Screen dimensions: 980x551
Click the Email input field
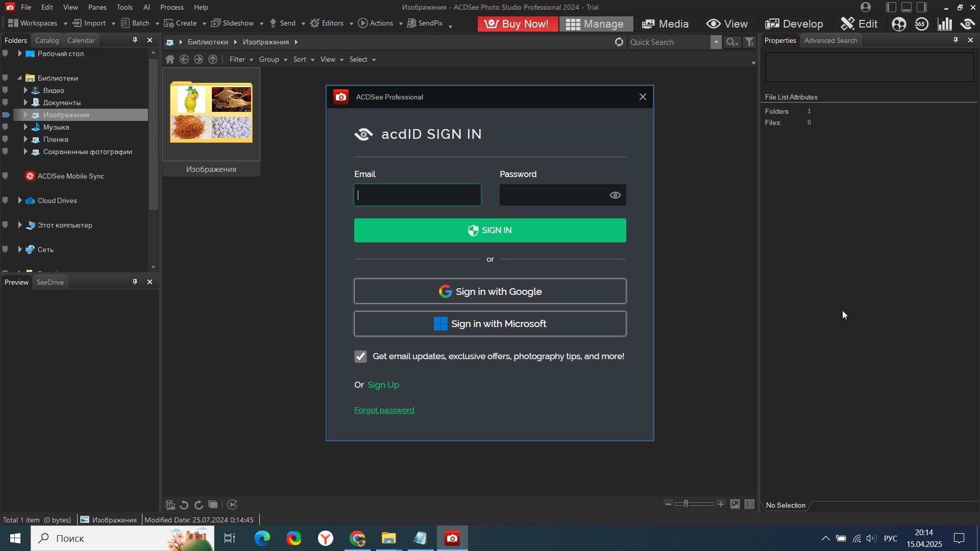(x=418, y=195)
